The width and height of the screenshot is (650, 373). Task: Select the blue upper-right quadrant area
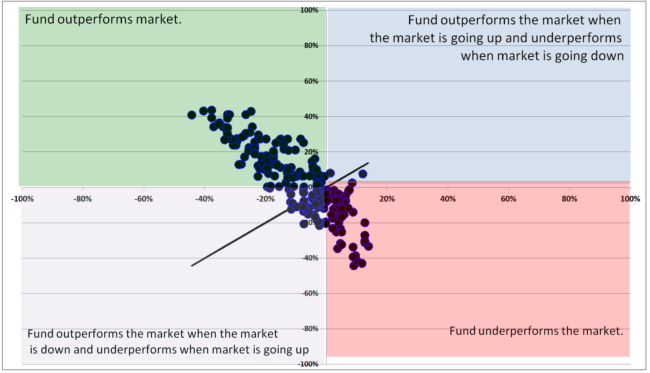pyautogui.click(x=479, y=94)
